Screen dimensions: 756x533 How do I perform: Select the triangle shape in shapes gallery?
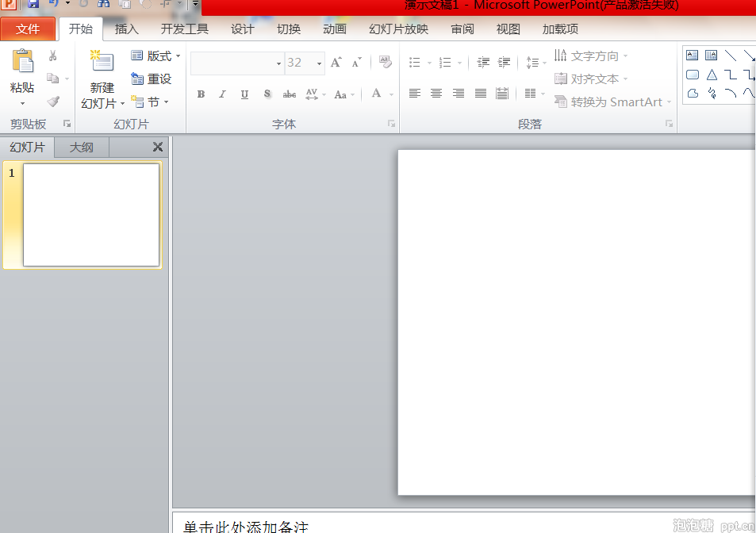tap(712, 75)
